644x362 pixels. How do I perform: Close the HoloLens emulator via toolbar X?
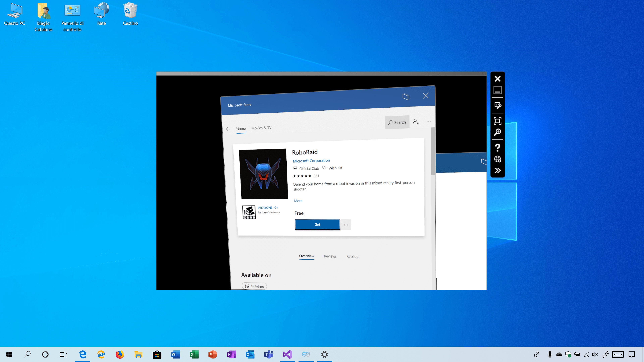click(x=497, y=79)
